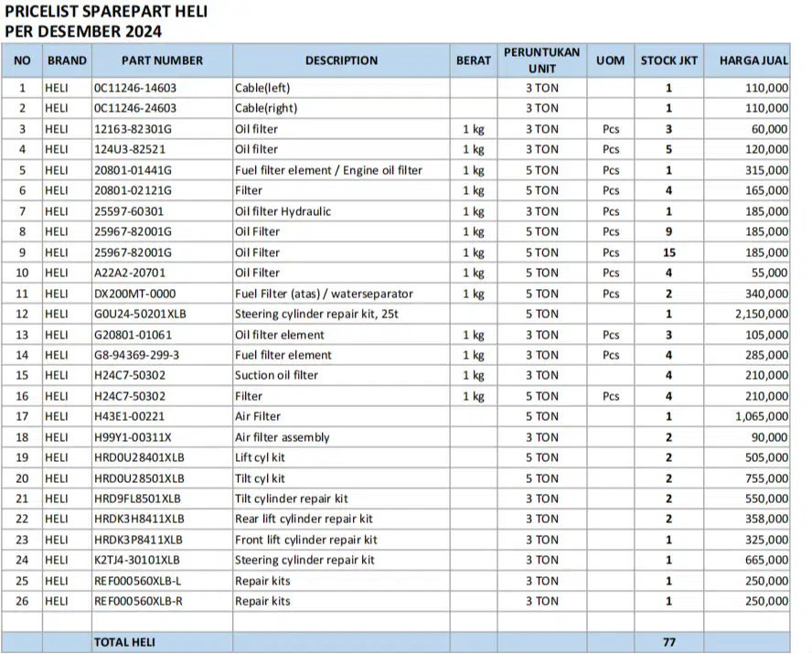Click the Front lift cylinder repair kit cell
812x654 pixels.
(x=305, y=540)
